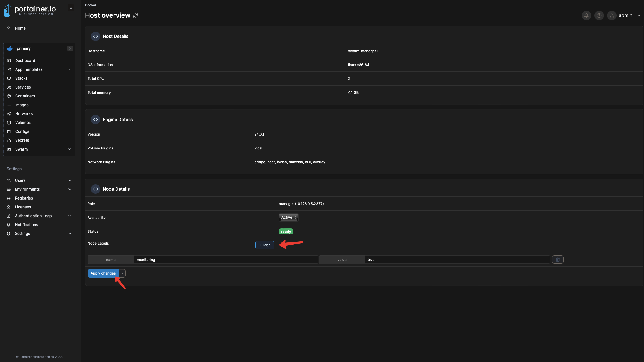Click the Authentication Logs file icon

(x=9, y=216)
